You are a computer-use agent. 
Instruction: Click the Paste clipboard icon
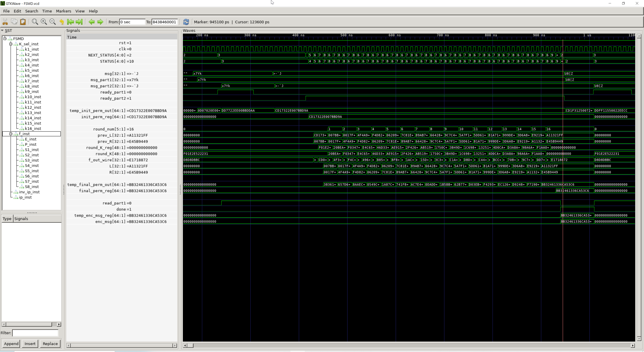[x=23, y=22]
